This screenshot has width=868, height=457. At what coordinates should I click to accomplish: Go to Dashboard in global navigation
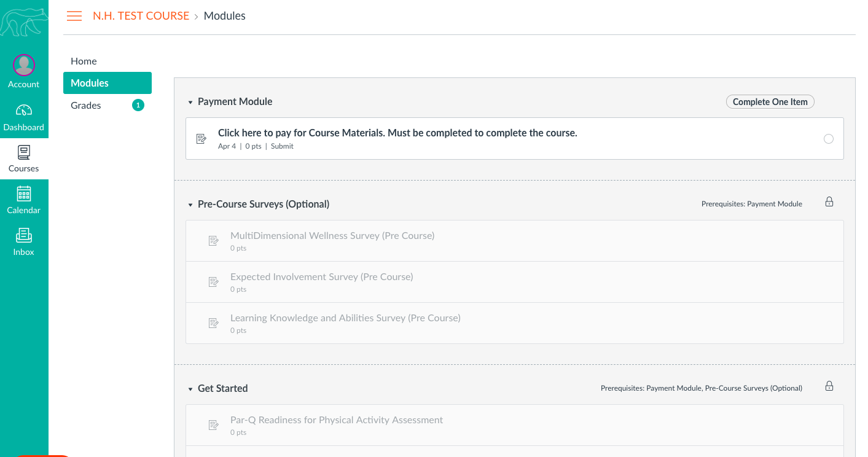click(x=24, y=118)
